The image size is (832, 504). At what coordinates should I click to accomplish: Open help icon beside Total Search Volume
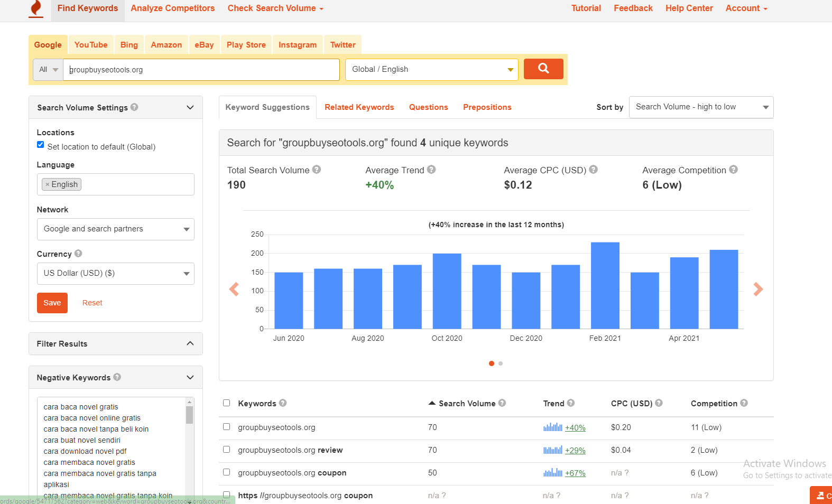click(x=317, y=170)
